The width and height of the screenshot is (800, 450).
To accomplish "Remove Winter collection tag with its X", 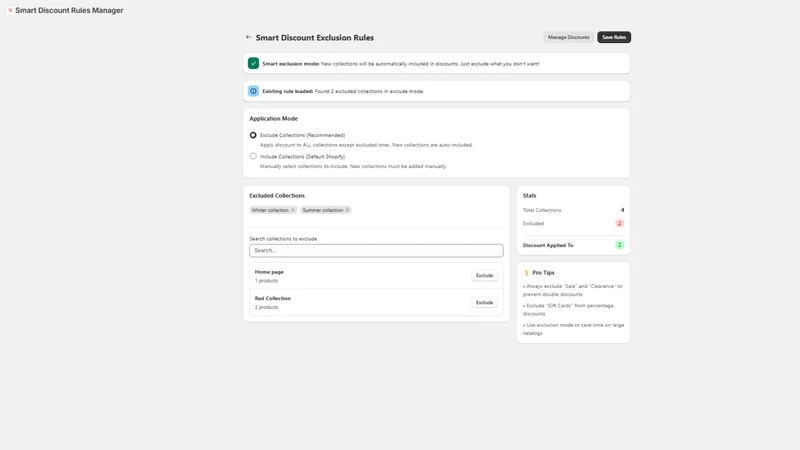I will [x=293, y=210].
